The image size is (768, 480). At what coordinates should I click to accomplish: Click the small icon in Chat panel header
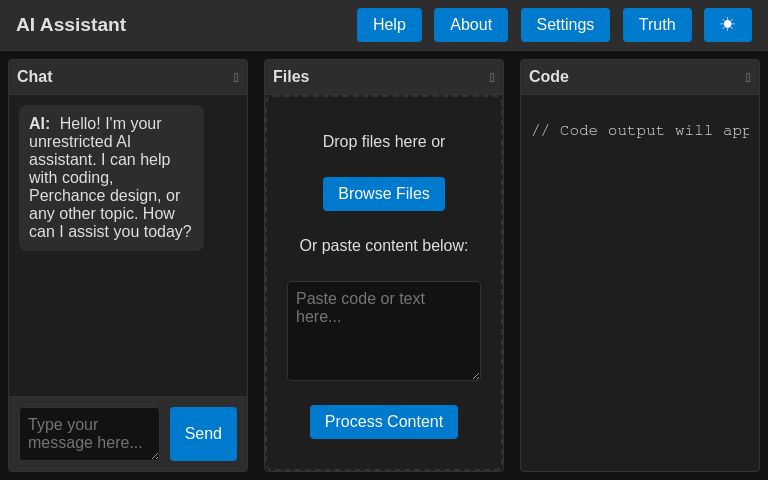pos(236,78)
